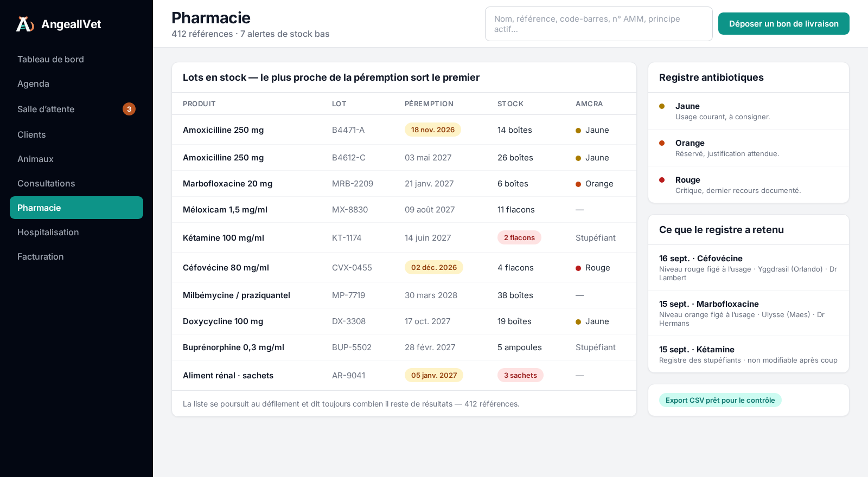This screenshot has width=868, height=477.
Task: Navigate to Clients
Action: (76, 134)
